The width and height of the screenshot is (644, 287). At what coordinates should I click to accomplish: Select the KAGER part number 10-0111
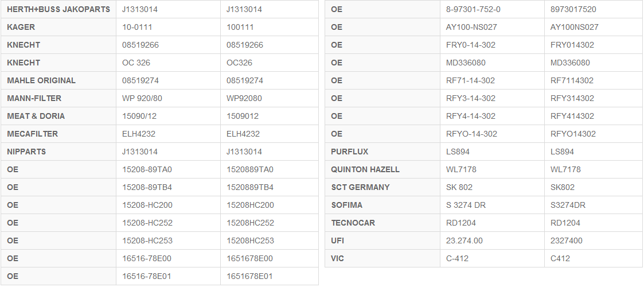137,27
